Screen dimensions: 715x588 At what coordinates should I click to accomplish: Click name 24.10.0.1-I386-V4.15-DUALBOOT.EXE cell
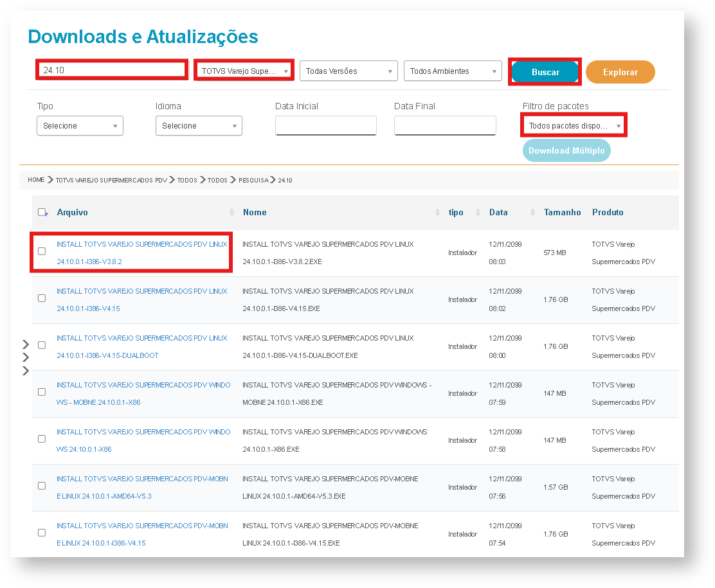[329, 347]
